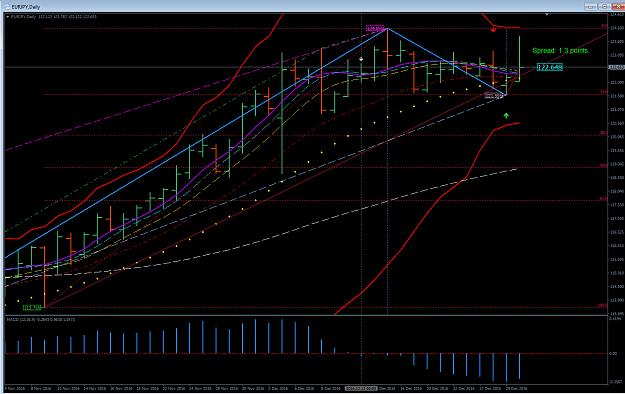Click the highlighted crosshair date on time axis

(x=361, y=388)
